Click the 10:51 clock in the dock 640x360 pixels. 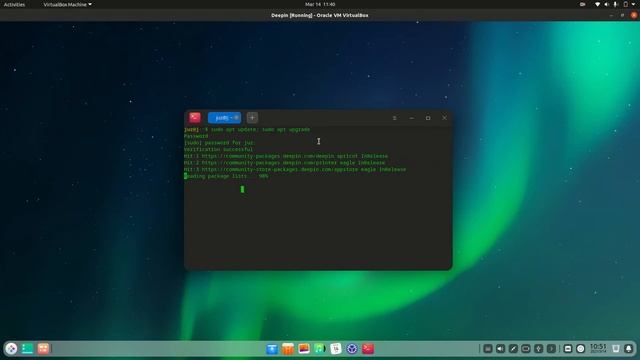pos(598,348)
